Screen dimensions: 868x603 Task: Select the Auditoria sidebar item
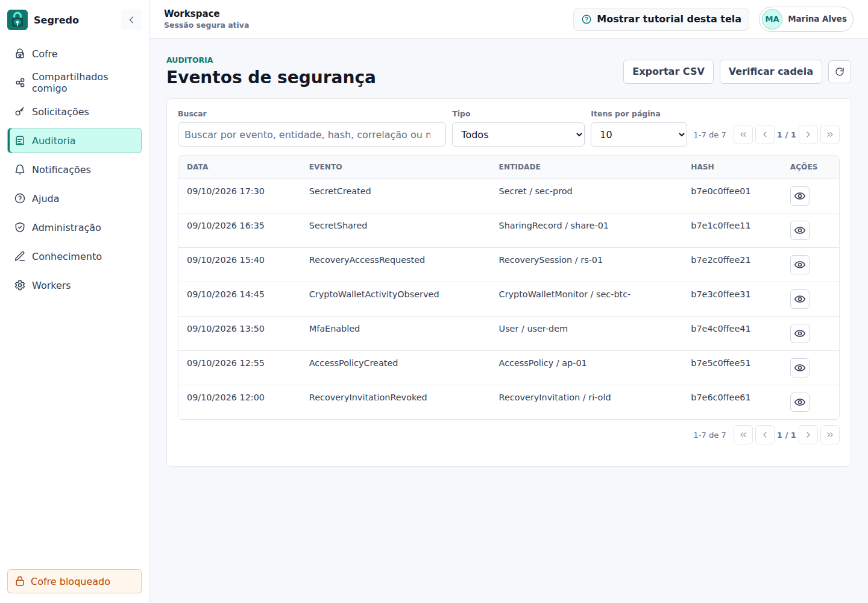(74, 140)
